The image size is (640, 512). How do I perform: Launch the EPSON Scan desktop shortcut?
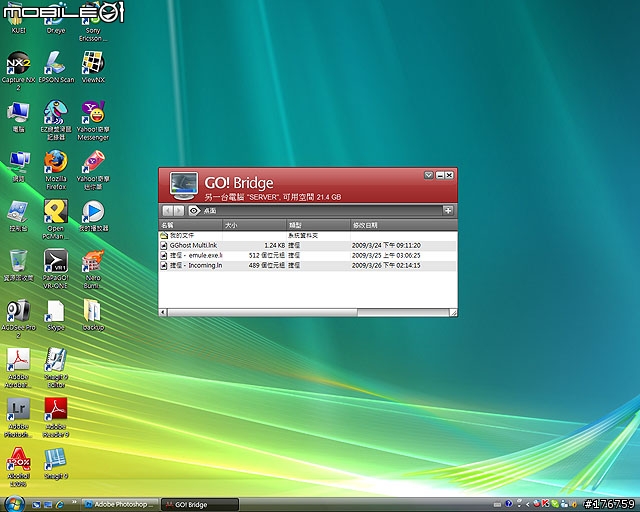(x=56, y=67)
